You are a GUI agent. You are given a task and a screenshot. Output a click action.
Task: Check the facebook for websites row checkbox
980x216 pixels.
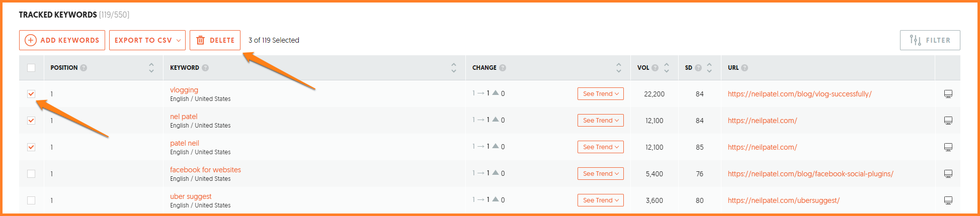pos(31,174)
